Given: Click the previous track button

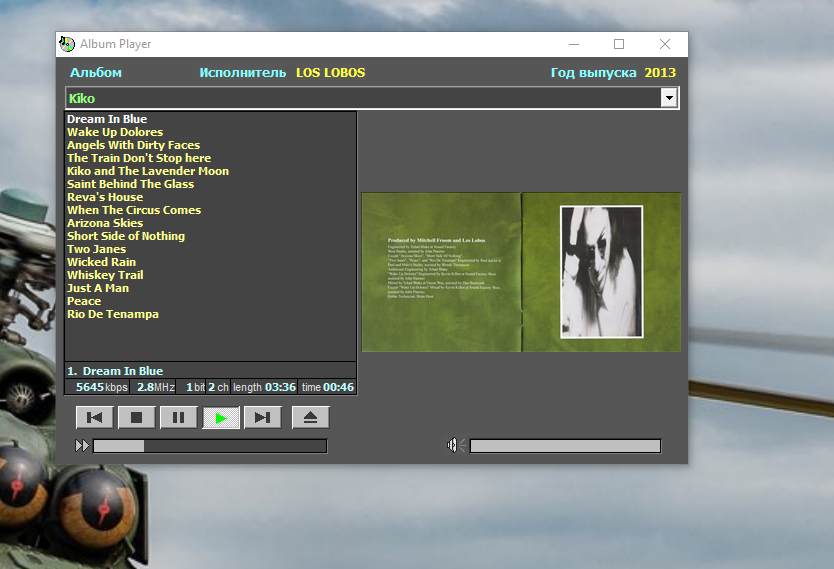Looking at the screenshot, I should (x=94, y=417).
